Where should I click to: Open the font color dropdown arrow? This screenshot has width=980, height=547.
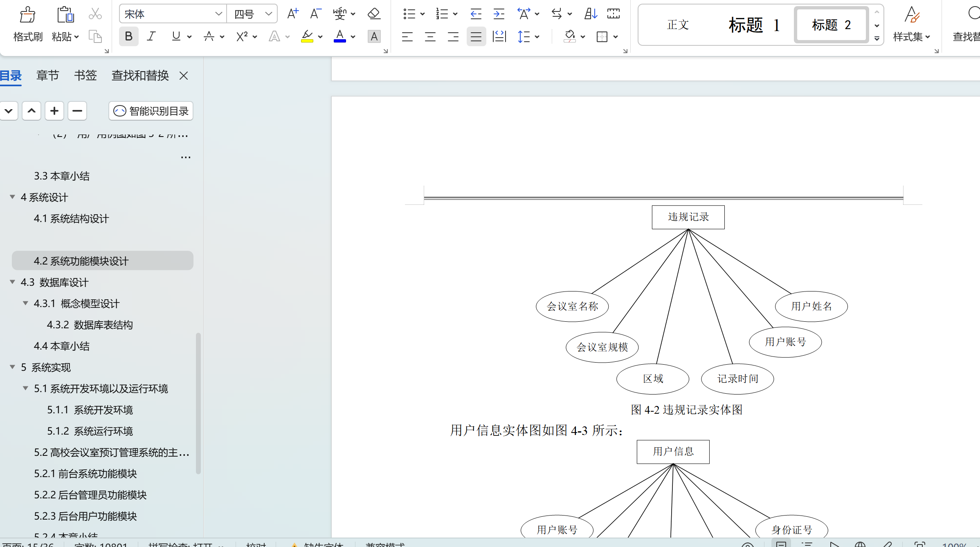tap(353, 36)
